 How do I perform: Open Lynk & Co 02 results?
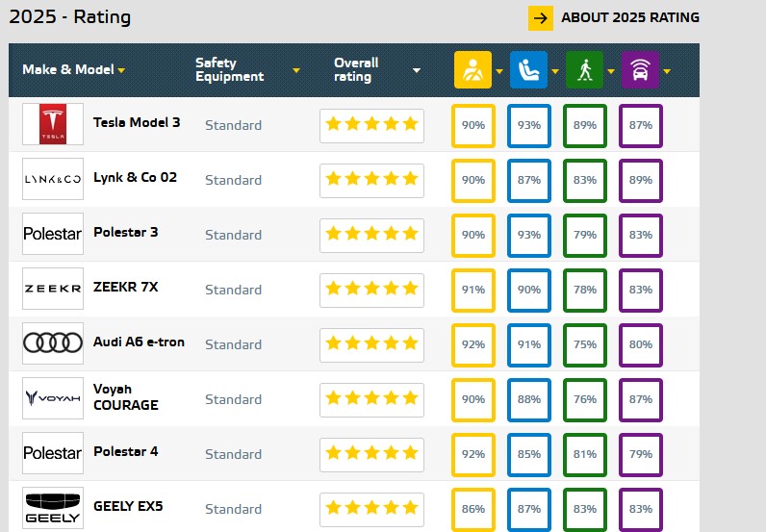pyautogui.click(x=136, y=177)
